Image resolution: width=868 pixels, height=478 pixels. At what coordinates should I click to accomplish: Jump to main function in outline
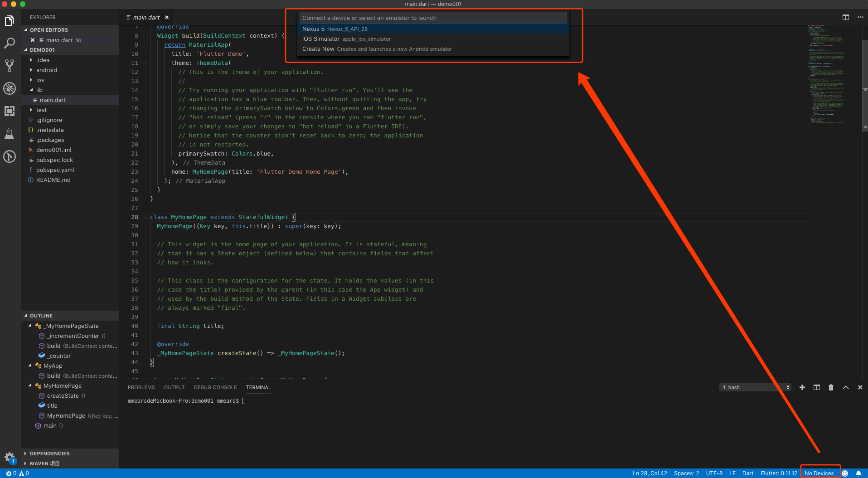tap(70, 425)
